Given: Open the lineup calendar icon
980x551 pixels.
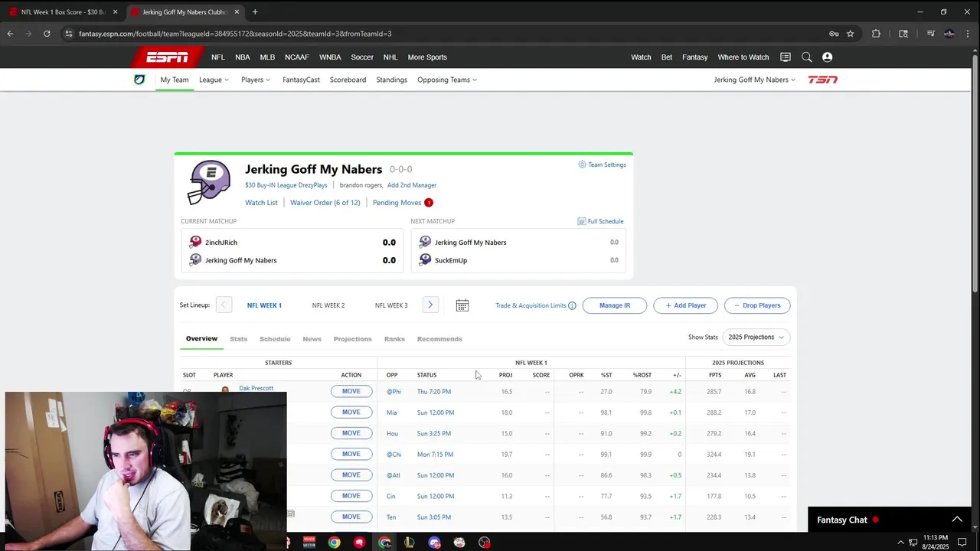Looking at the screenshot, I should coord(462,305).
